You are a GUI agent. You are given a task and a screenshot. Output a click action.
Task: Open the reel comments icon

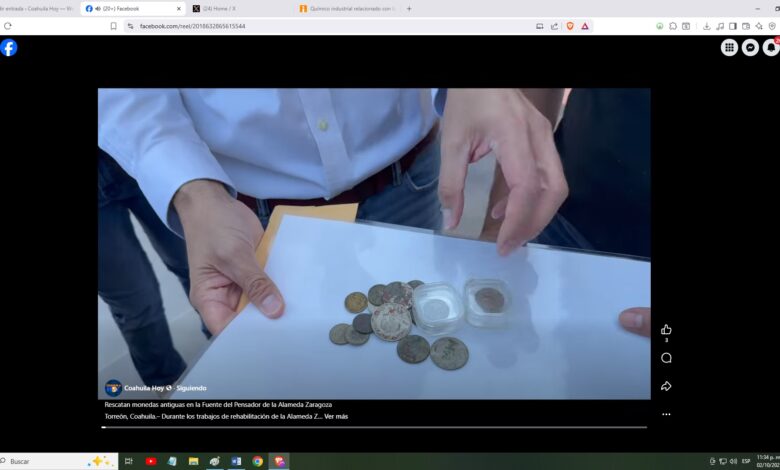666,358
